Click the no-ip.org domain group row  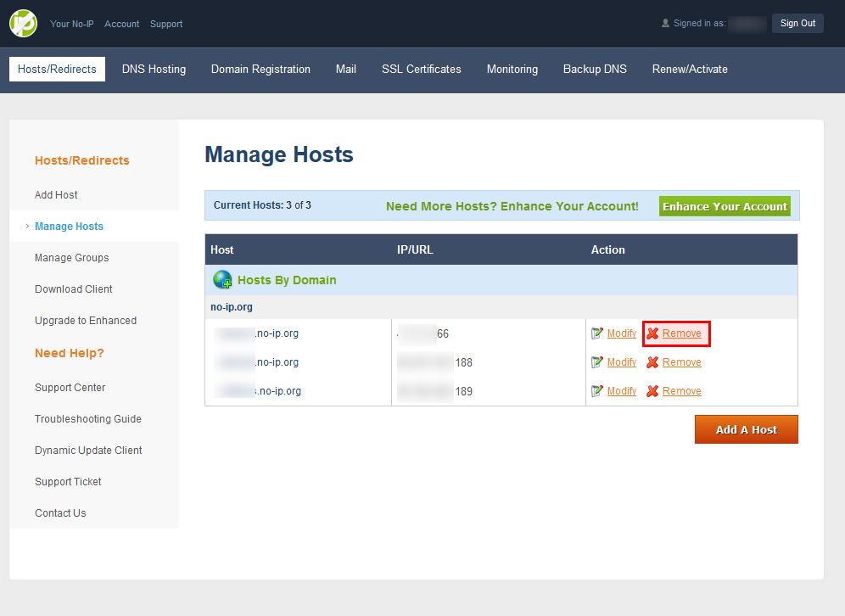coord(501,306)
